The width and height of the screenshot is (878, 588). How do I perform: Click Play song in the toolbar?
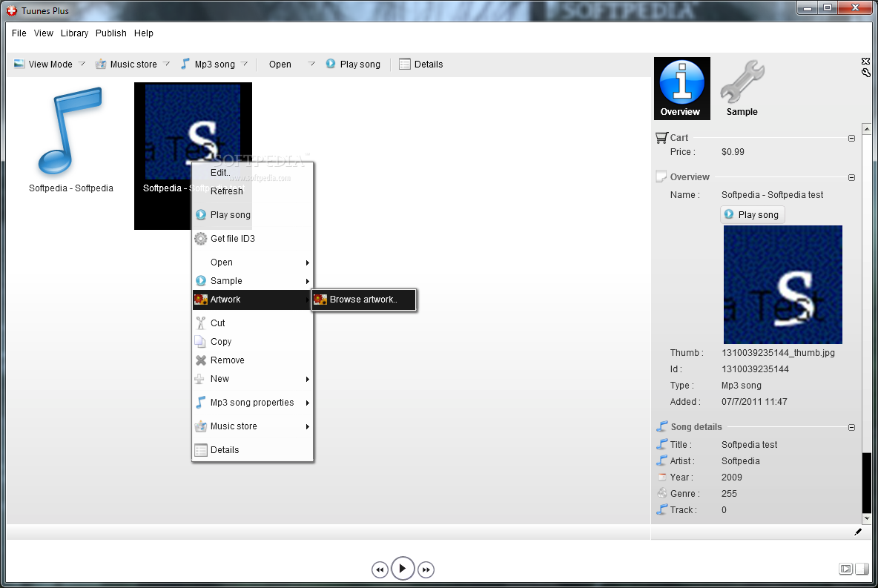[353, 64]
